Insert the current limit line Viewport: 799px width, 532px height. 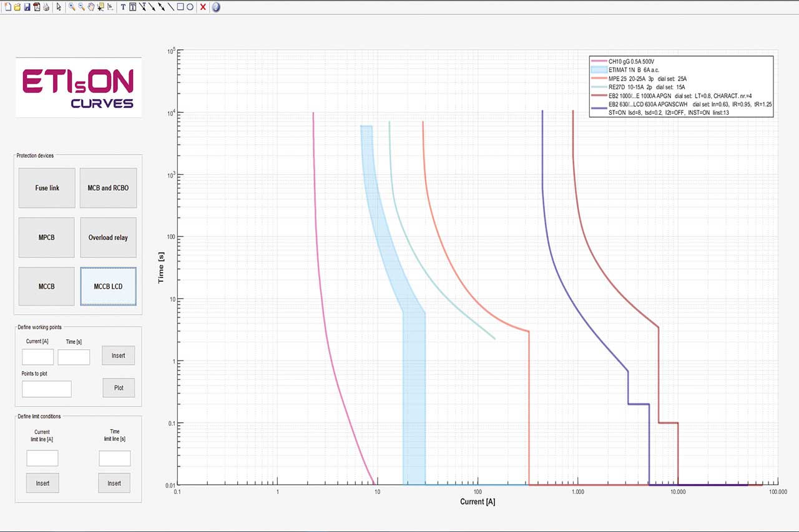[42, 483]
